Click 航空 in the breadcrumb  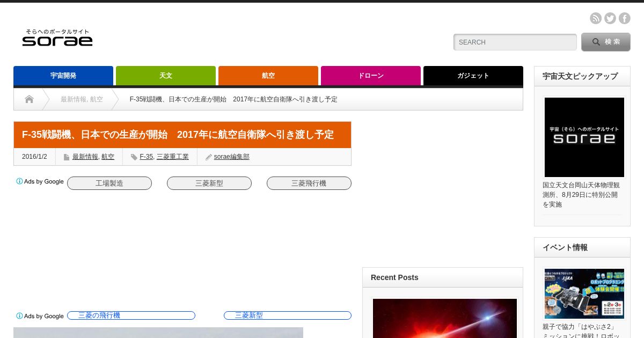coord(97,99)
